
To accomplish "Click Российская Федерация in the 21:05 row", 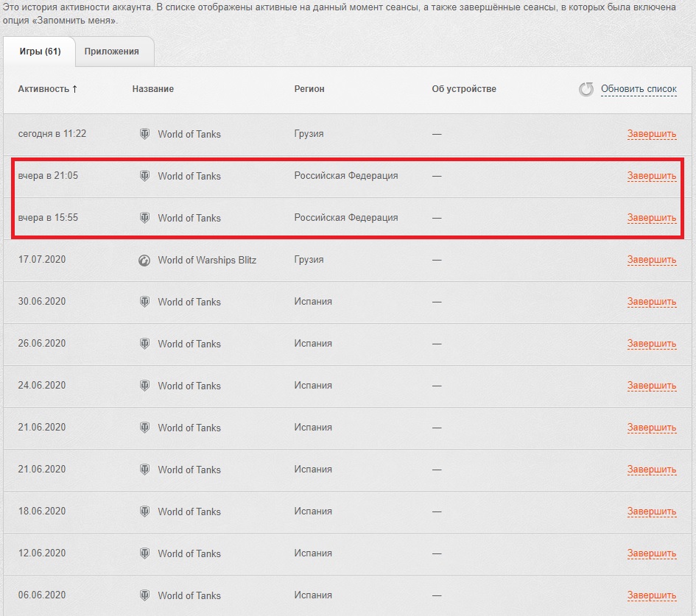I will coord(346,176).
